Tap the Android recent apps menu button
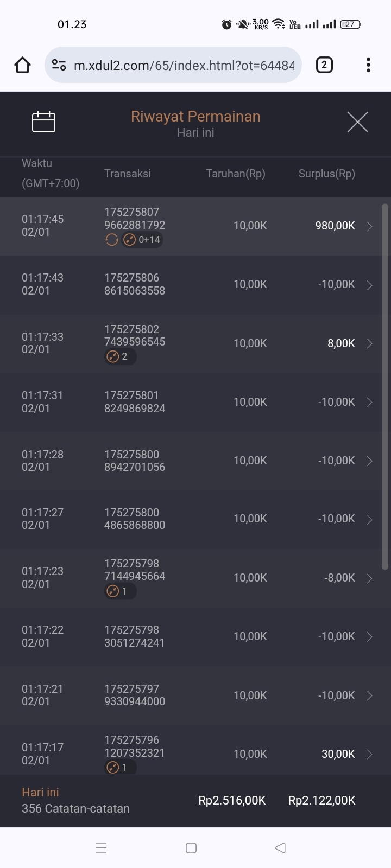 101,848
